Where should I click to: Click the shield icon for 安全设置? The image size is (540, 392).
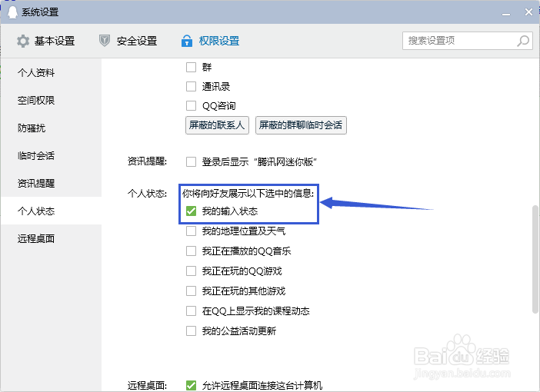105,41
